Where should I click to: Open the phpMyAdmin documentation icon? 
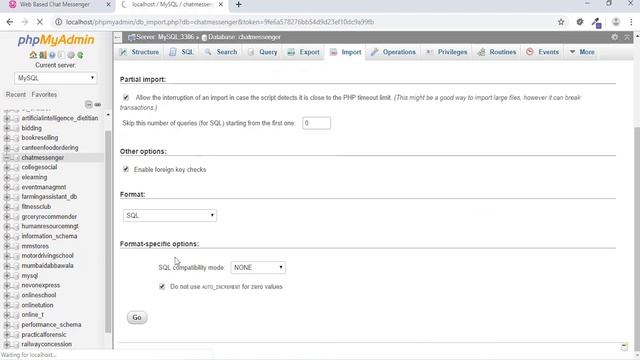click(52, 55)
